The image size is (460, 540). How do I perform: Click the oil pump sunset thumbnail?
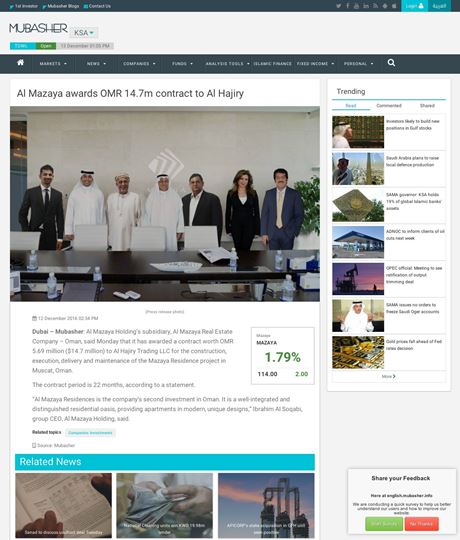click(x=358, y=279)
